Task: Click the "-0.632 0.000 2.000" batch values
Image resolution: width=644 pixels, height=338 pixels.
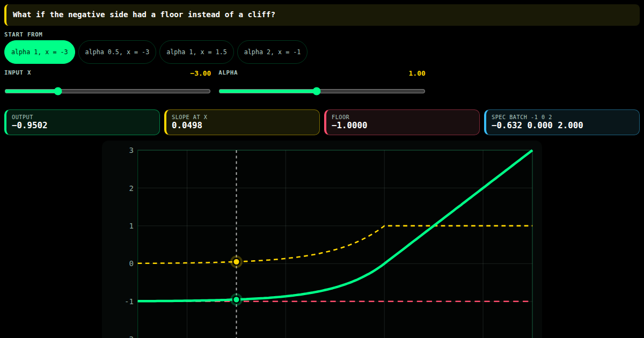Action: [537, 126]
